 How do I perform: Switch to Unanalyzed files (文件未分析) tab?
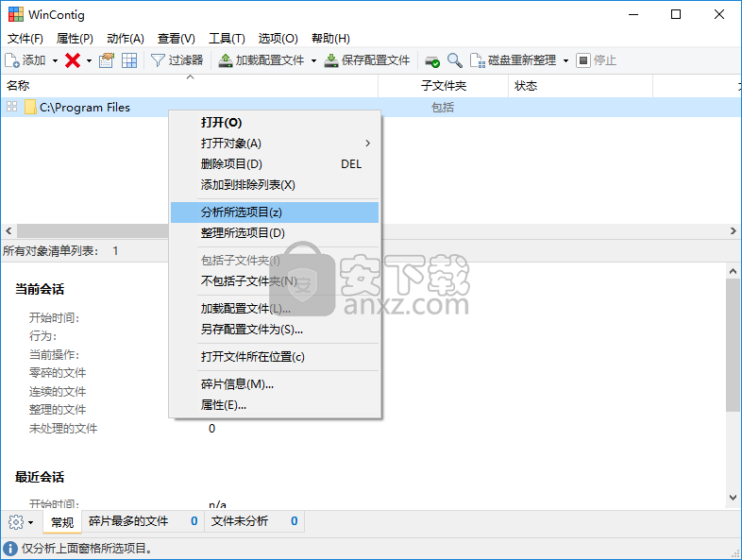255,521
